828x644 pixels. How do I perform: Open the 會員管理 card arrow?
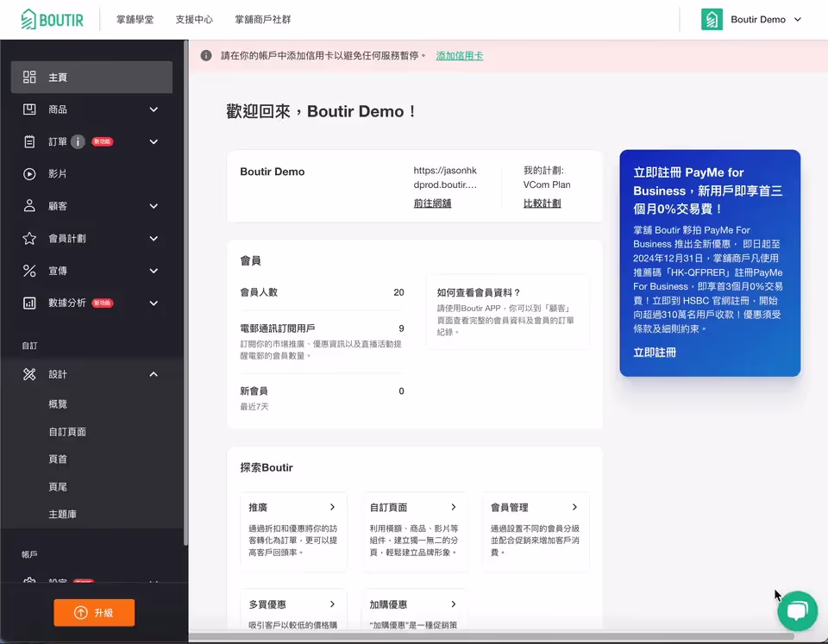point(574,507)
